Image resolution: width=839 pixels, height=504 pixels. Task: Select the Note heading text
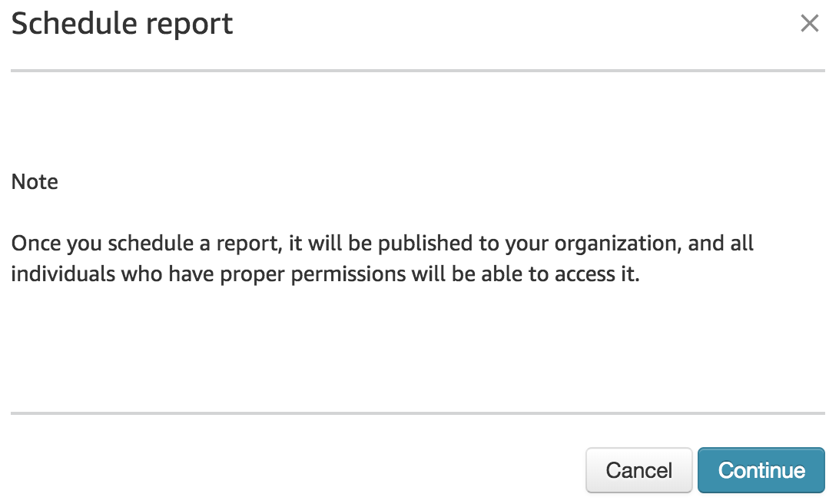[35, 182]
